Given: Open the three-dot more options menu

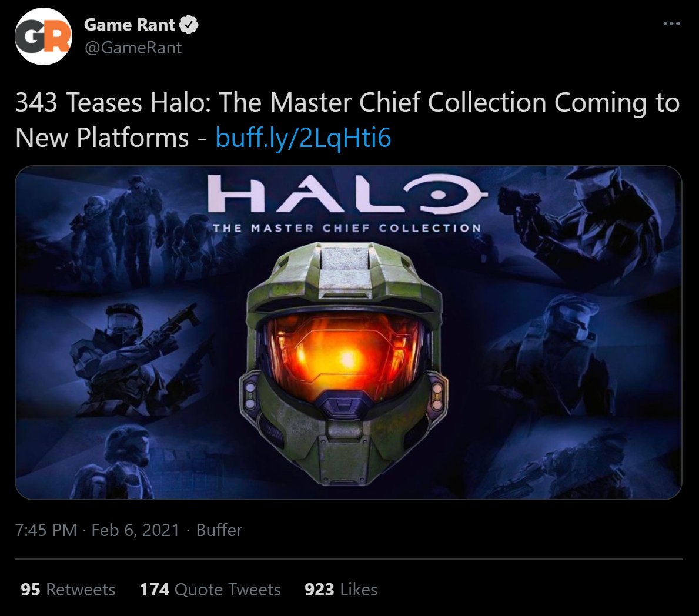Looking at the screenshot, I should point(671,23).
